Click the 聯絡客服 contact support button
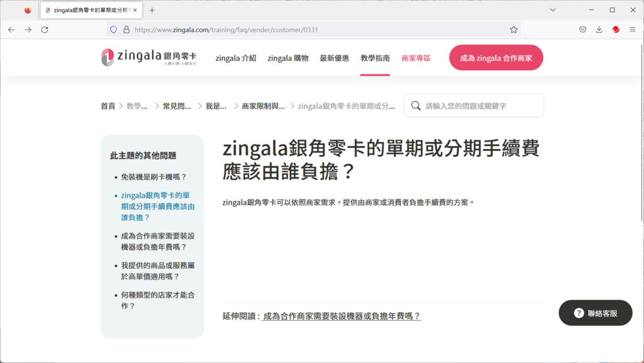Screen dimensions: 644x363 click(596, 313)
